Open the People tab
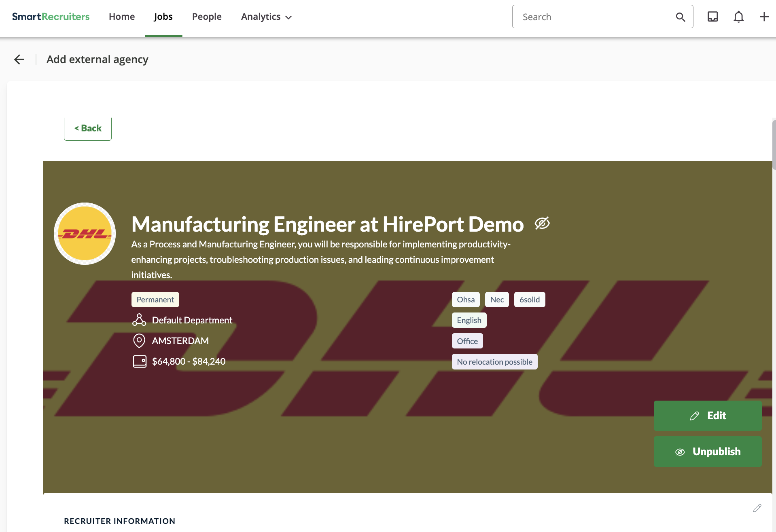 (x=207, y=17)
